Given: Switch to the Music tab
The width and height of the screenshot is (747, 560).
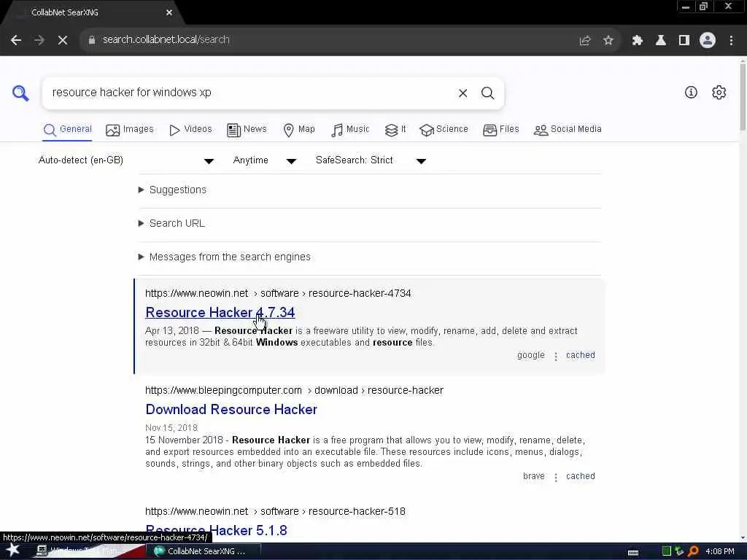Looking at the screenshot, I should [x=350, y=130].
